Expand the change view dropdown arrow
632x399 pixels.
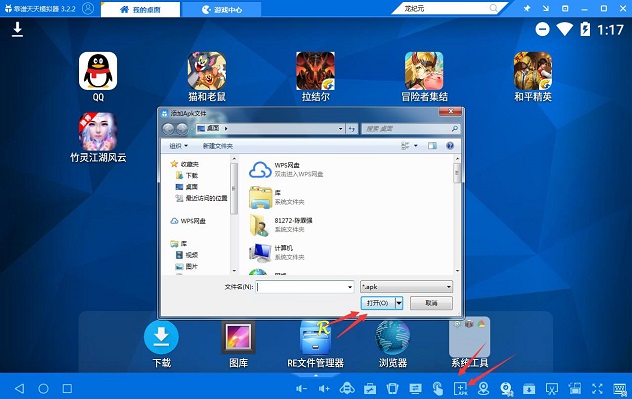[416, 145]
